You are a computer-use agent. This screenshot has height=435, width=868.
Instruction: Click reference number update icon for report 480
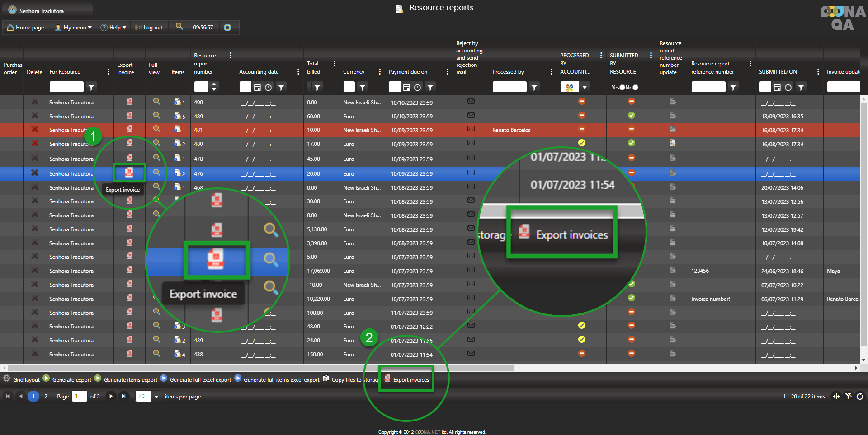point(672,143)
